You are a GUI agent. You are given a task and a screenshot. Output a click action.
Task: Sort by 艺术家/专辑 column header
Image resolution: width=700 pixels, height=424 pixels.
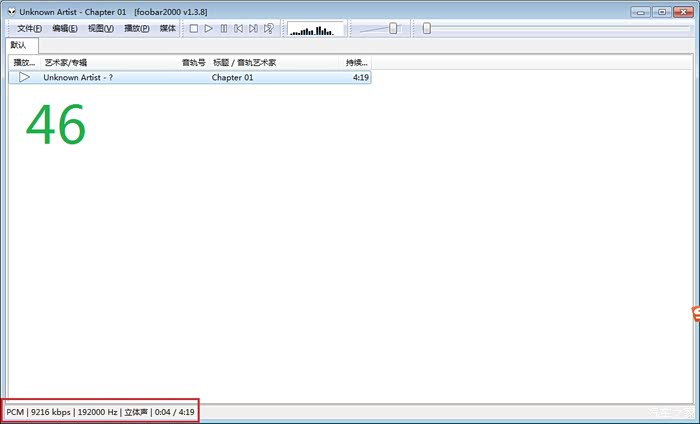(66, 63)
